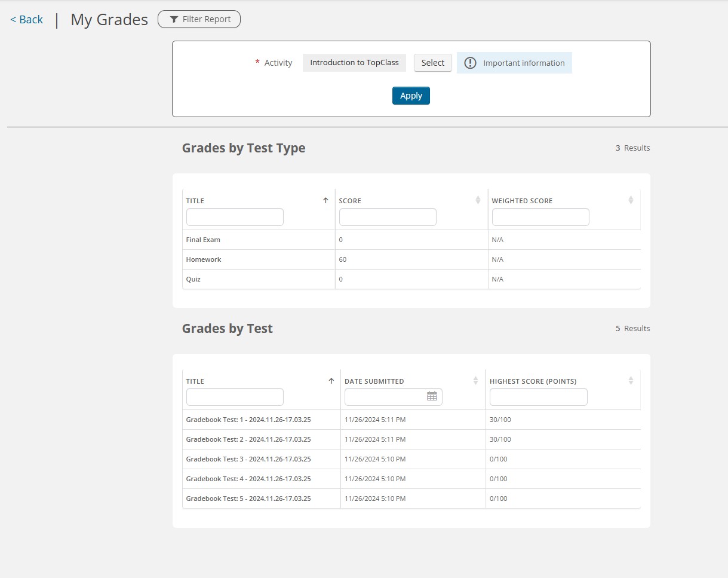This screenshot has width=728, height=578.
Task: Sort Grades by Test Type by Title arrow
Action: (x=325, y=200)
